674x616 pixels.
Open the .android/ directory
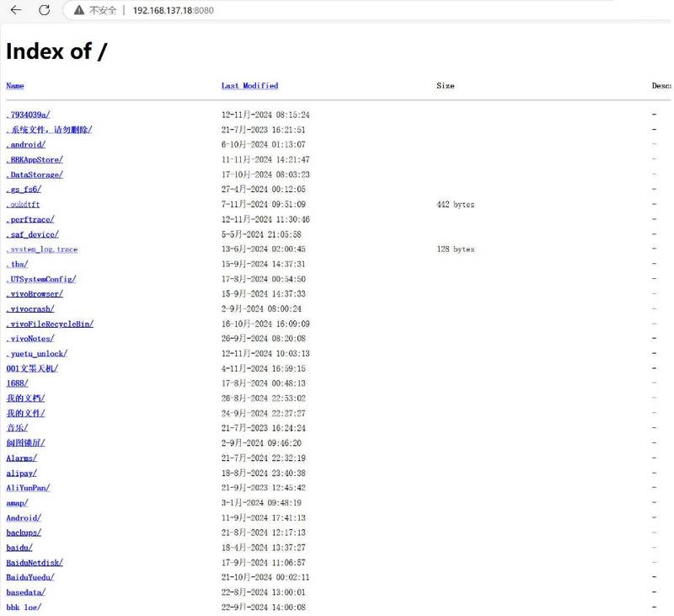26,145
